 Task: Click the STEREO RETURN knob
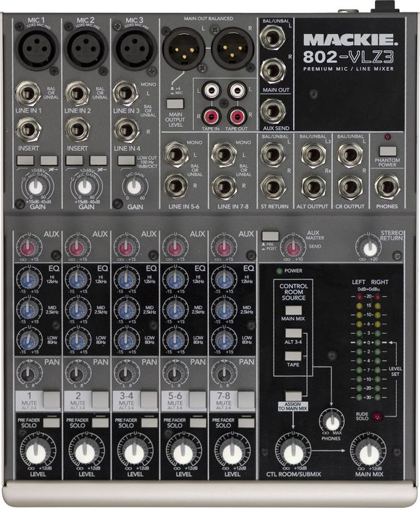coord(369,248)
